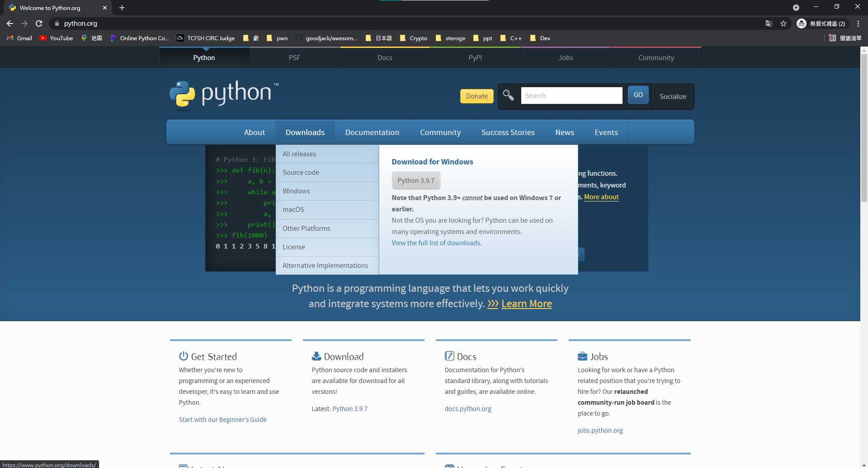This screenshot has height=468, width=868.
Task: Choose Other Platforms in Downloads menu
Action: click(x=327, y=229)
